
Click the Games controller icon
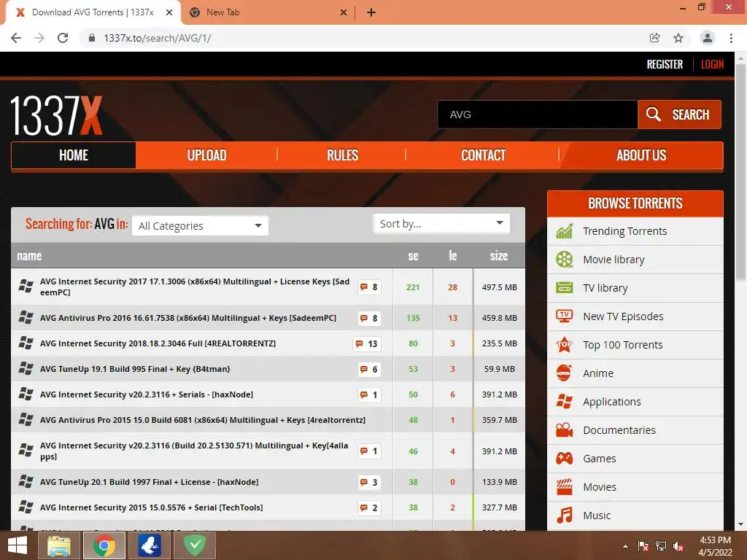click(x=564, y=458)
